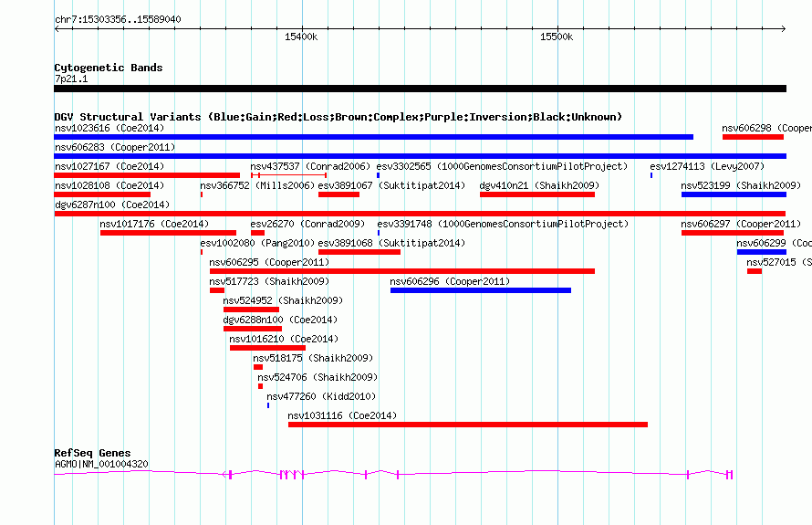Viewport: 812px width, 525px height.
Task: Select the esv26270 (Conrad2009) label
Action: pos(307,224)
